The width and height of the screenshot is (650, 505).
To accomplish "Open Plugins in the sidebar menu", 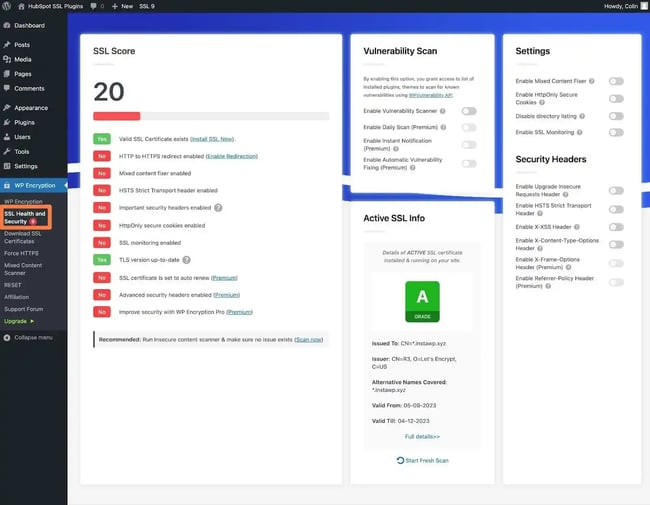I will [x=24, y=122].
